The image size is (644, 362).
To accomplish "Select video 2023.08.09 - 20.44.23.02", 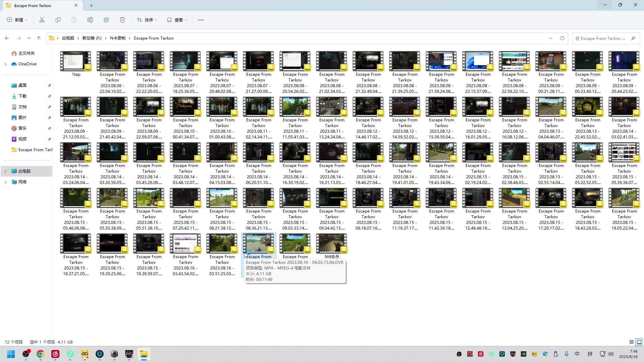I will 624,72.
